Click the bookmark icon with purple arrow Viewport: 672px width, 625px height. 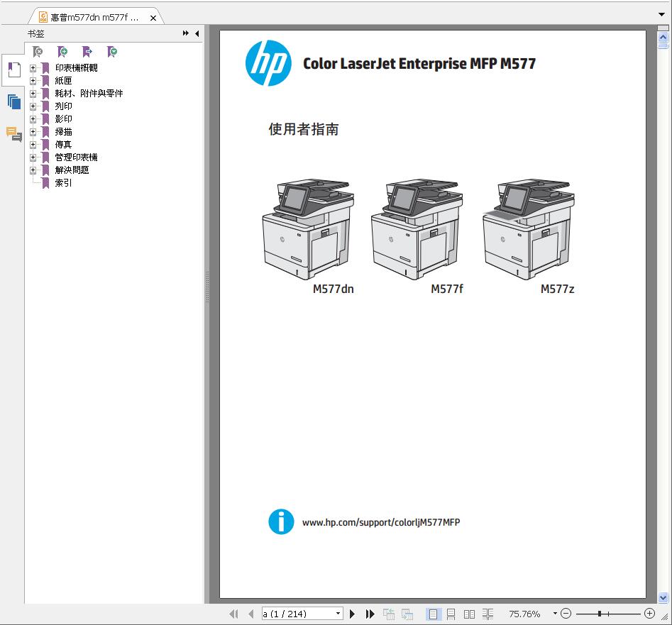[x=87, y=52]
